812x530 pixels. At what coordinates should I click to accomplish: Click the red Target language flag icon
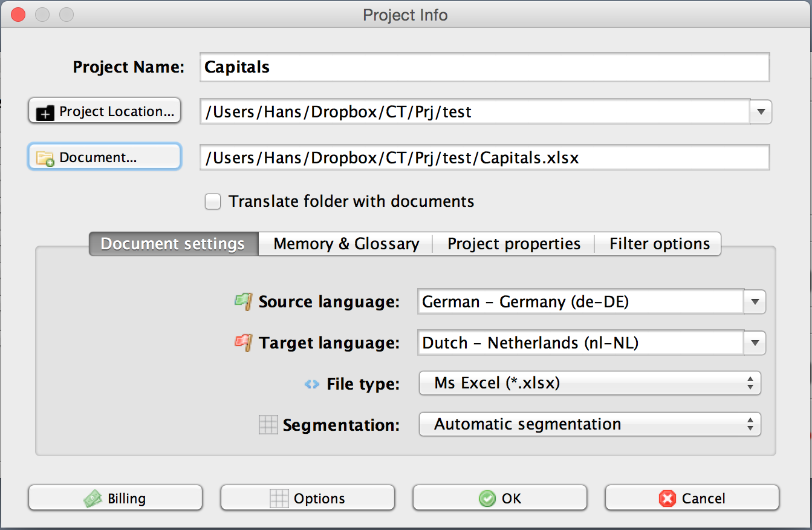[x=243, y=343]
